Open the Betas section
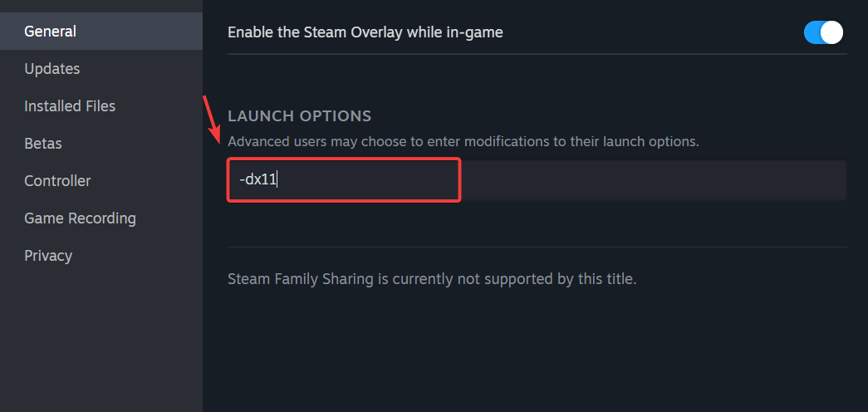 (x=43, y=144)
